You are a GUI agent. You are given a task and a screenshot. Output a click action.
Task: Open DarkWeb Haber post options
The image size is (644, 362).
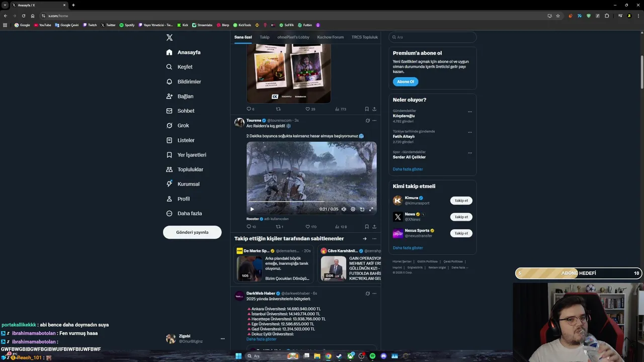[x=374, y=294]
